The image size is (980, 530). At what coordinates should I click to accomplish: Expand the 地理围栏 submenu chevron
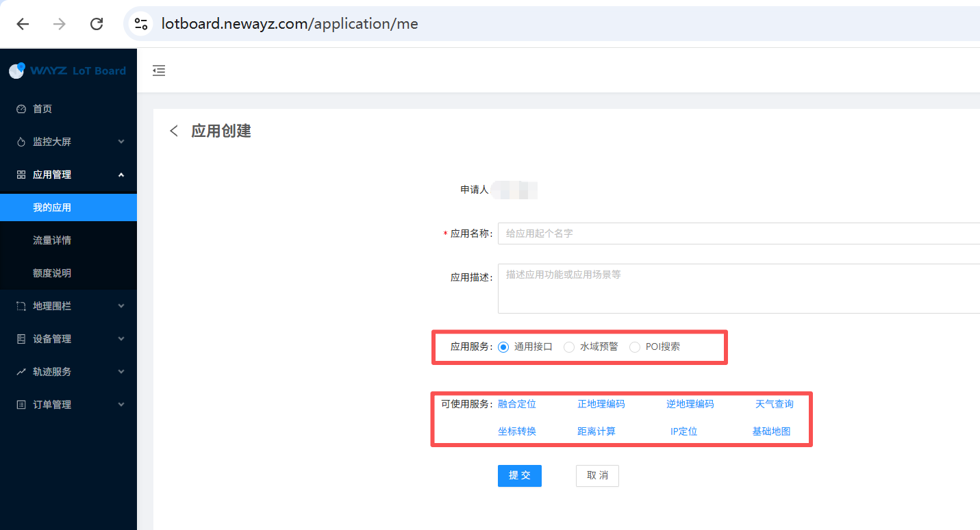tap(121, 306)
